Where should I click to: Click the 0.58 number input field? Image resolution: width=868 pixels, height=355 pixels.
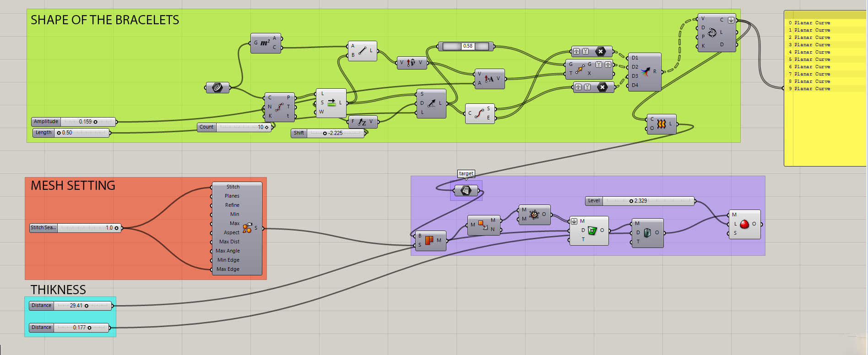click(467, 46)
